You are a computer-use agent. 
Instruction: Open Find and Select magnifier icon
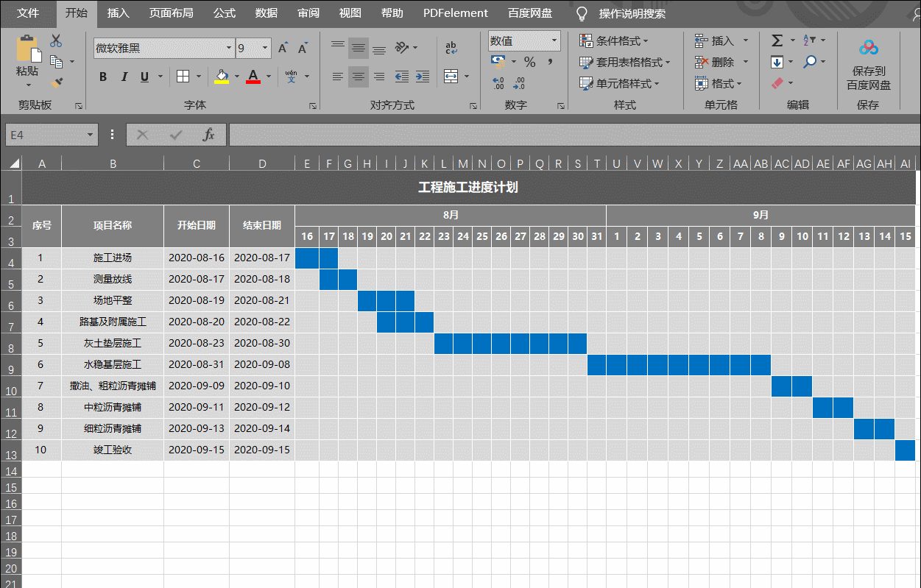[809, 62]
